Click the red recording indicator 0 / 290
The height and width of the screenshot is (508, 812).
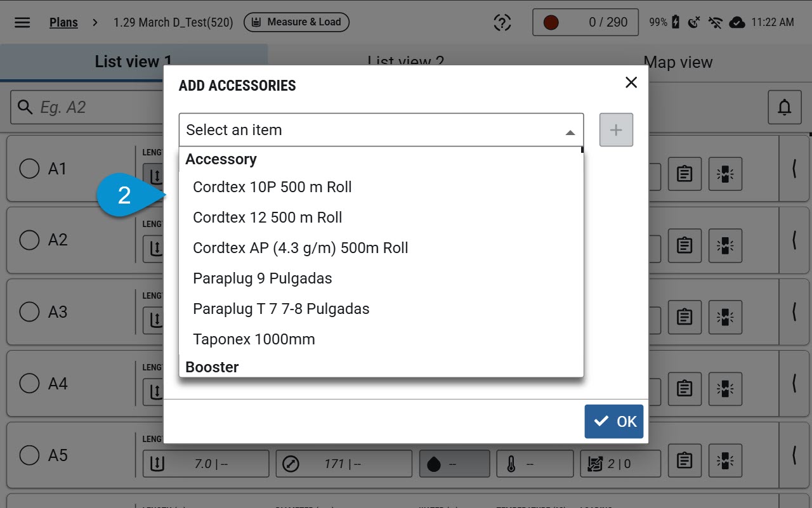(585, 22)
